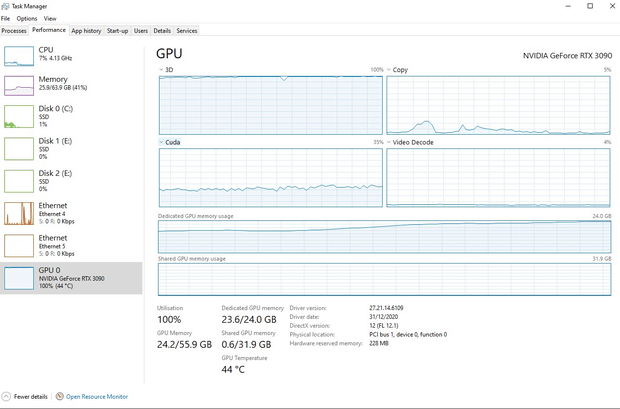
Task: Click DirectX version 12 (FL 12.1)
Action: [384, 326]
